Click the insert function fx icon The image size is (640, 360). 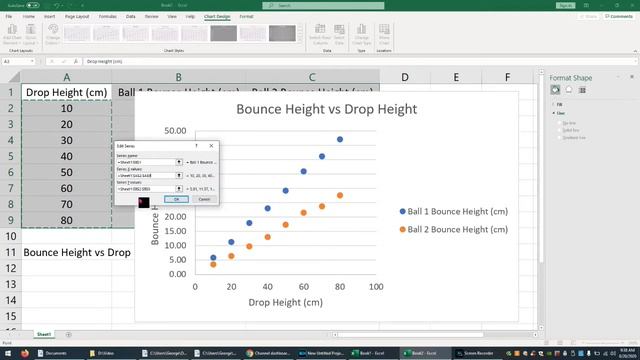coord(76,61)
